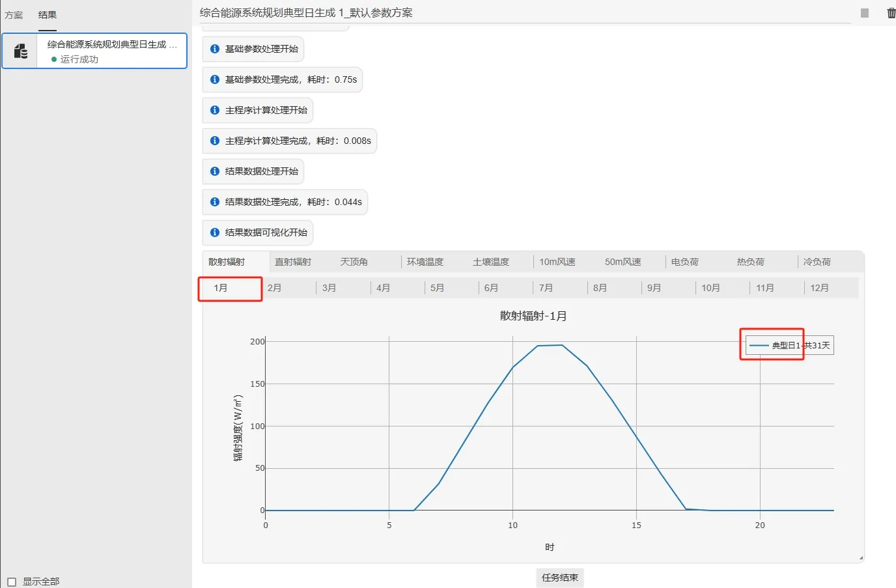Click the project icon beside 综合能源系统规划典型日生成
Screen dimensions: 896x588
click(21, 51)
